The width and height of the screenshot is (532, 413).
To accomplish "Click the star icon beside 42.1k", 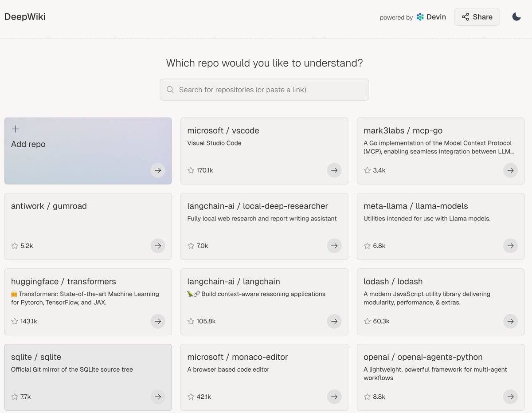I will pyautogui.click(x=191, y=397).
